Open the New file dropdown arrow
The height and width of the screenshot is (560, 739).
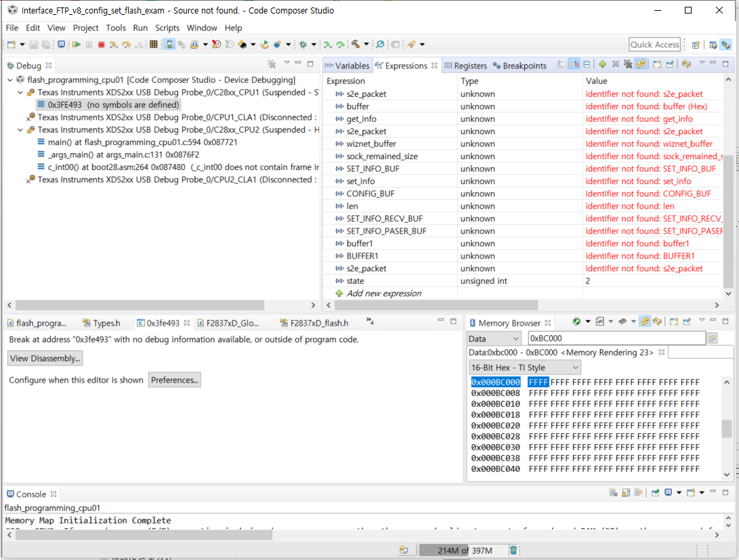[22, 44]
